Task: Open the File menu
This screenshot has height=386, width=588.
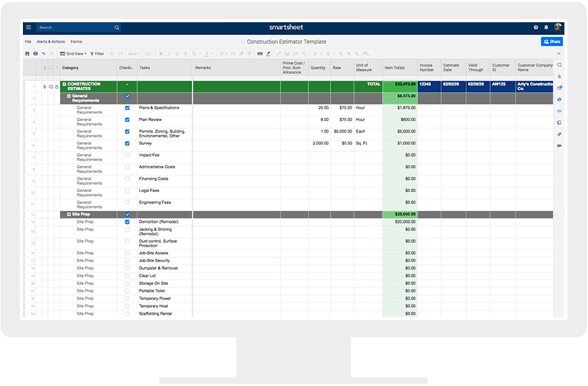Action: (x=28, y=42)
